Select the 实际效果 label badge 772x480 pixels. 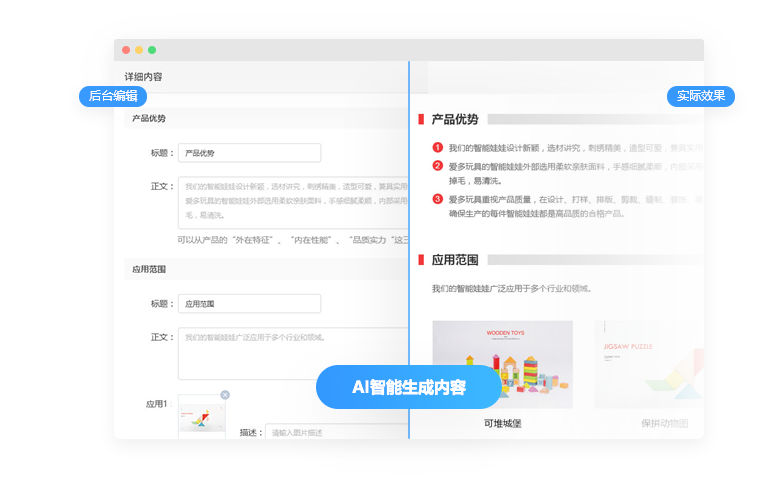pyautogui.click(x=701, y=96)
